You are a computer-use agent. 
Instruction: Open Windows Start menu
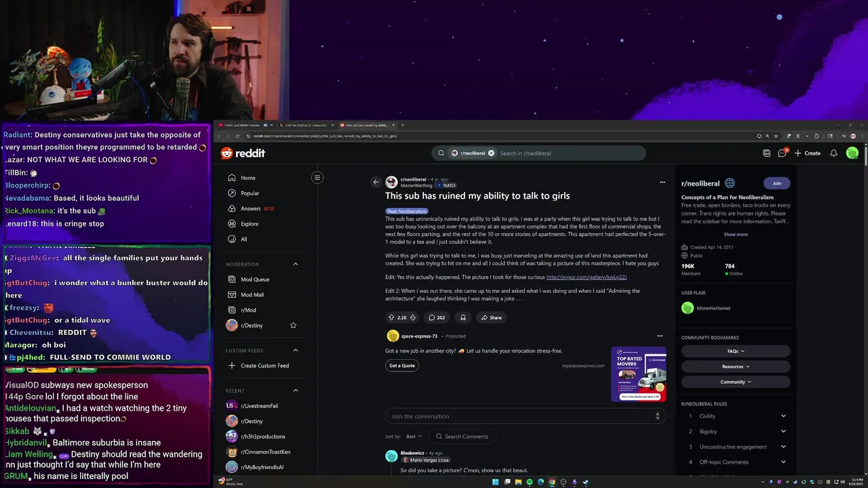(x=496, y=482)
